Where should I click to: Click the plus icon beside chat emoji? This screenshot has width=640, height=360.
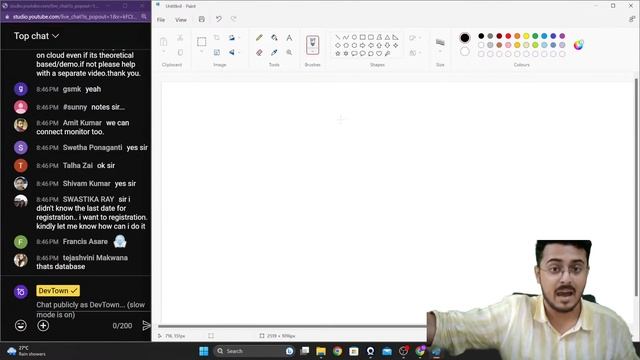click(x=43, y=325)
